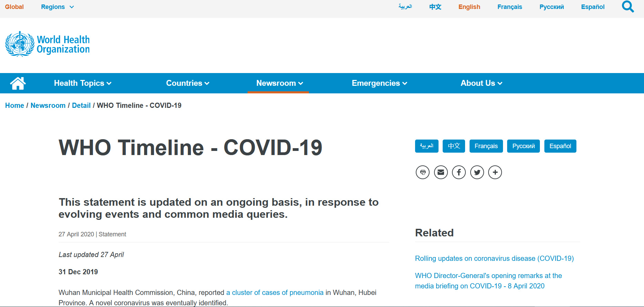The image size is (644, 307).
Task: Open the search magnifier icon
Action: point(628,7)
